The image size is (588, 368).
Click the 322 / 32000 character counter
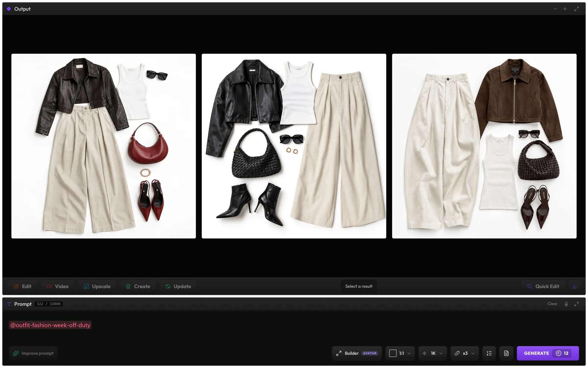pyautogui.click(x=49, y=304)
